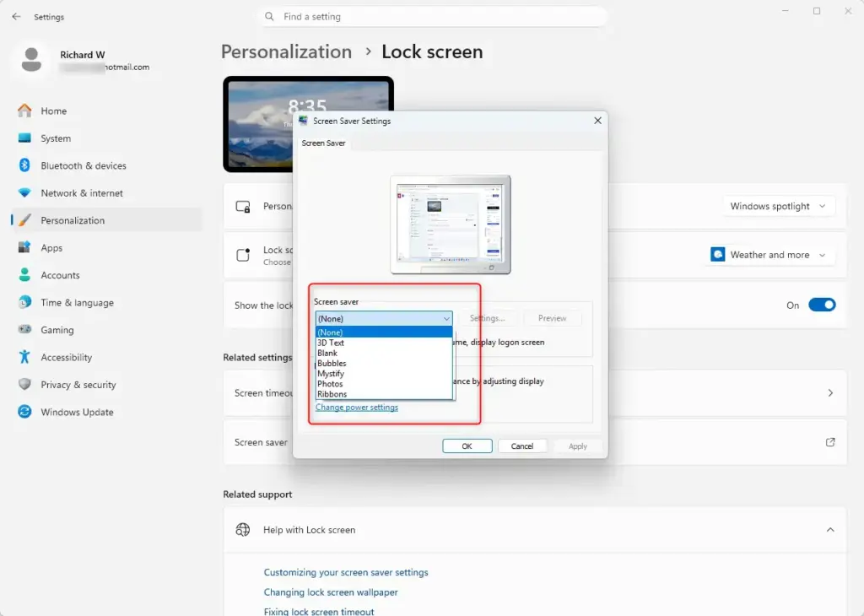
Task: Click the Find a setting search box
Action: (x=433, y=17)
